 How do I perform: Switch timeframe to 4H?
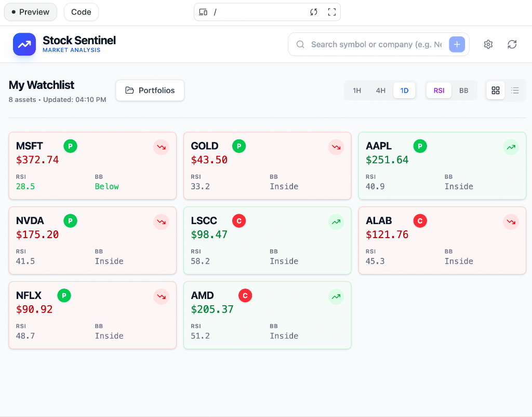click(x=381, y=90)
